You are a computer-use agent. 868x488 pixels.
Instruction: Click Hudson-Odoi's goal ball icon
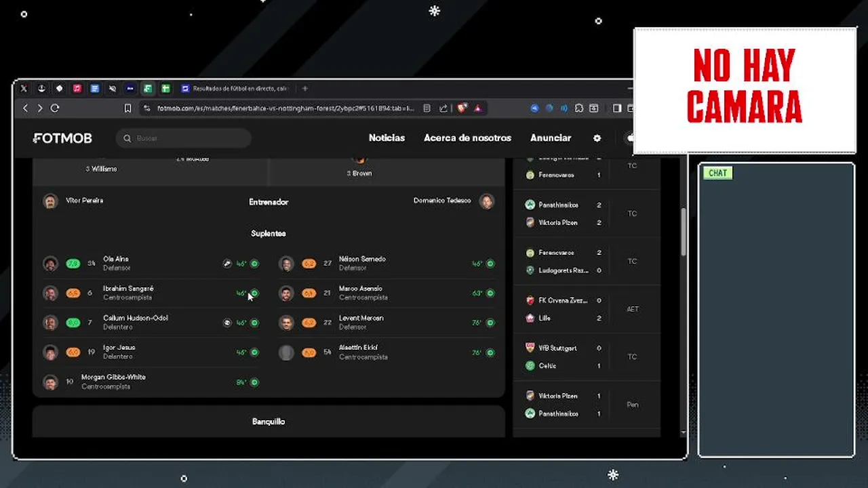227,323
